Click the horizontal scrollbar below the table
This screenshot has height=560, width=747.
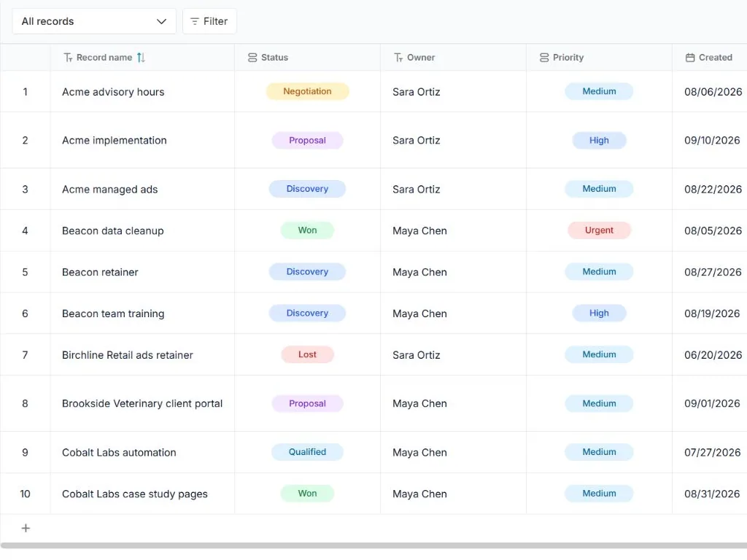(x=373, y=545)
